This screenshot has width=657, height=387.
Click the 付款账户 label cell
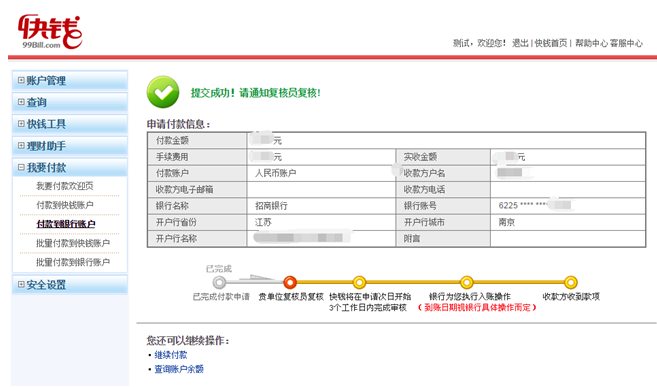tap(197, 173)
